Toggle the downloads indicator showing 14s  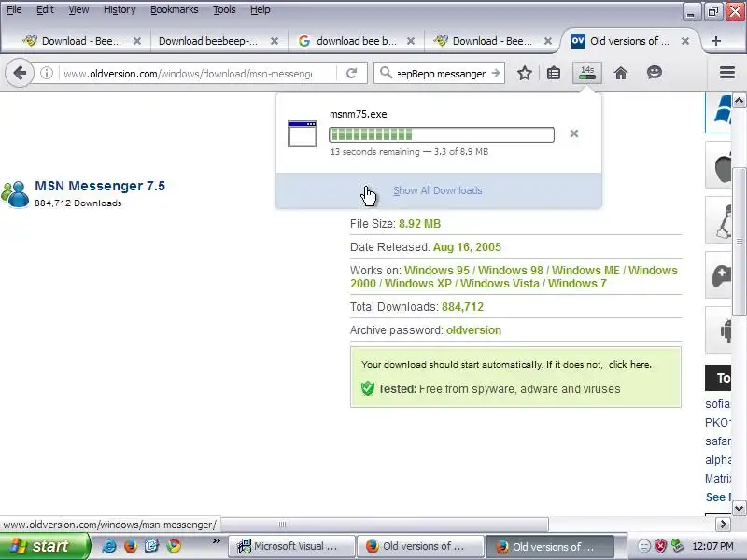pos(587,73)
